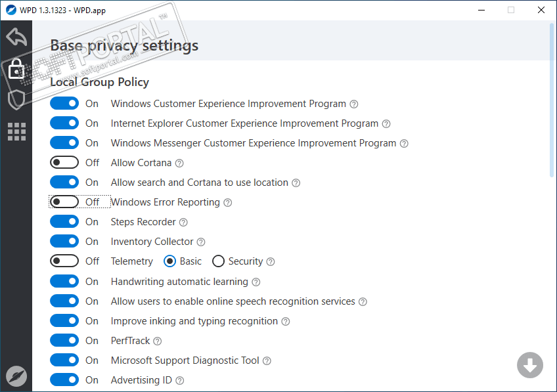
Task: Click the vertical scrollbar thumb
Action: (552, 100)
